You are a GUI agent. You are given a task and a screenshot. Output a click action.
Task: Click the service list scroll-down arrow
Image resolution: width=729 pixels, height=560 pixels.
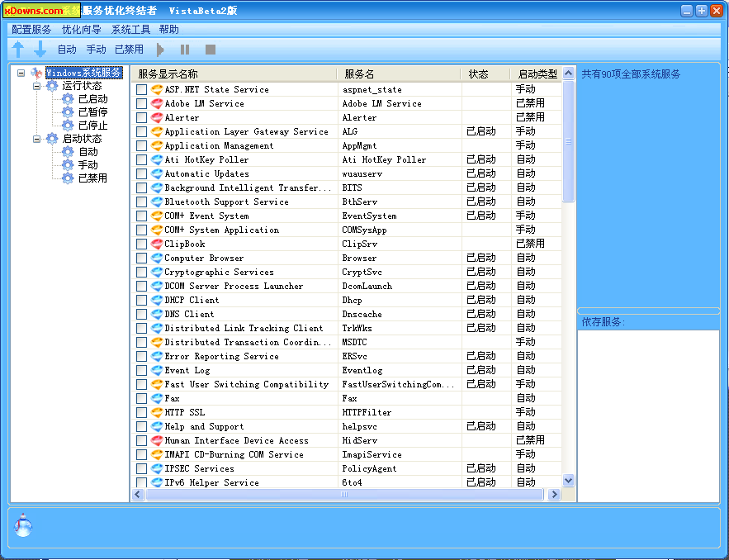point(568,480)
